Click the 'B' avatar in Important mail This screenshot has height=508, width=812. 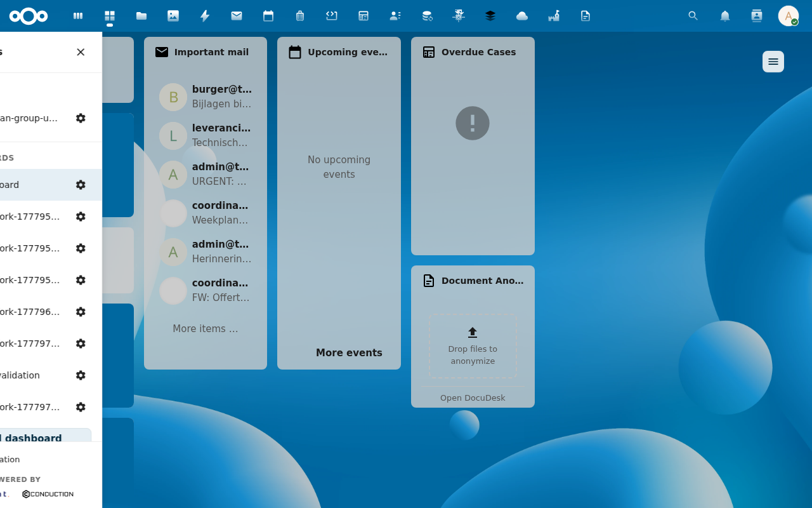(x=173, y=97)
